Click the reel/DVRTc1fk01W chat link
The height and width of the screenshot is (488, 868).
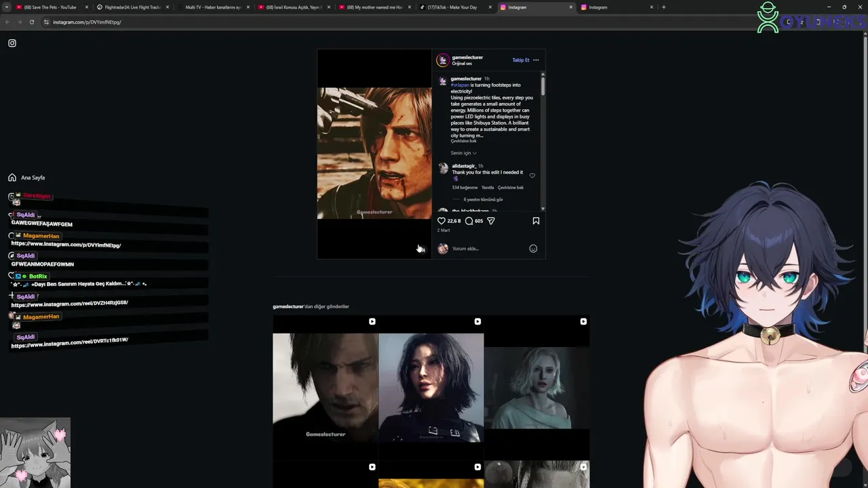pyautogui.click(x=70, y=342)
